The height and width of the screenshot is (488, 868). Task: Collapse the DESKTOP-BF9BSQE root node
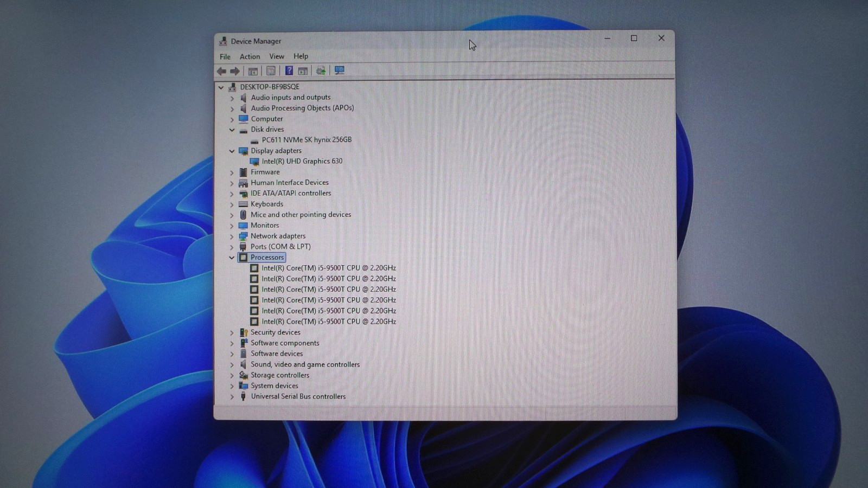tap(221, 87)
